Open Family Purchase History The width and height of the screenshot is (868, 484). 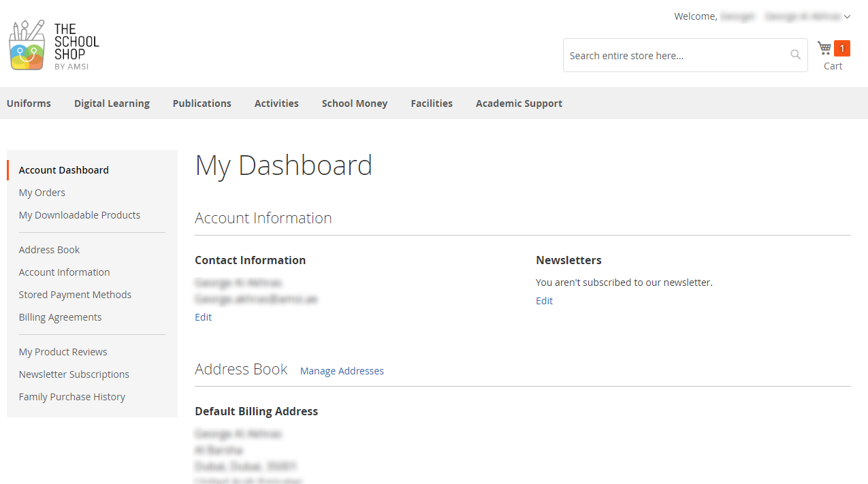72,397
